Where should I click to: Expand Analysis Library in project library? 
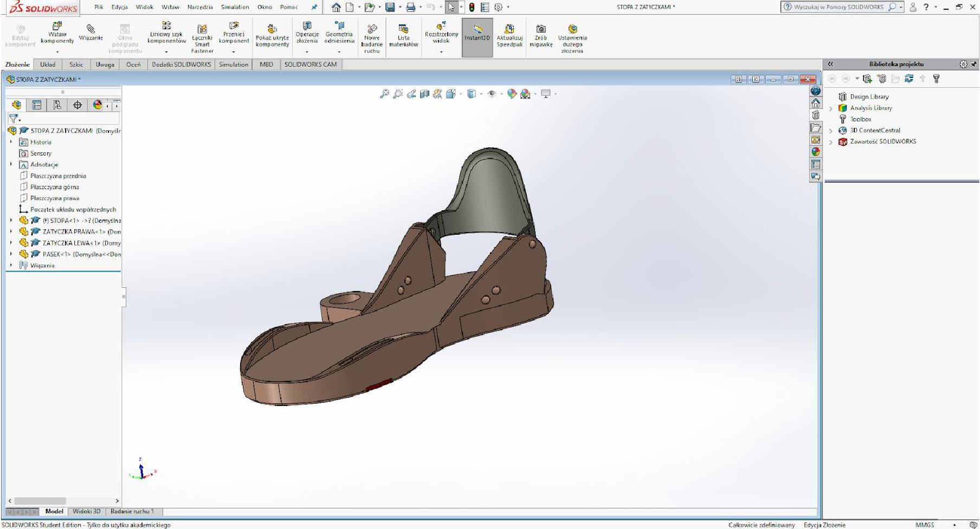coord(830,108)
